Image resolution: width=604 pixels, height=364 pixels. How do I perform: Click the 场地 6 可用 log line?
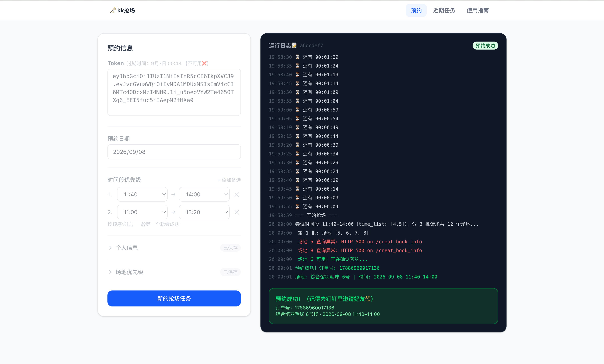[x=333, y=259]
